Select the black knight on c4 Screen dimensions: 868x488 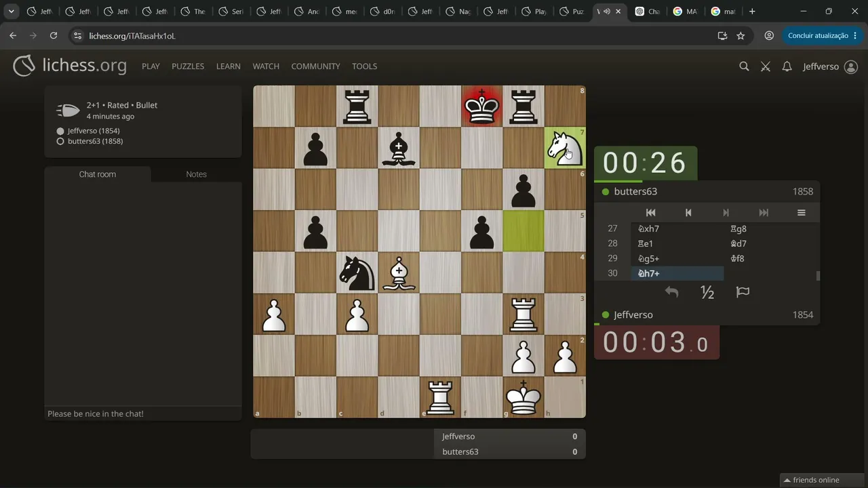357,272
